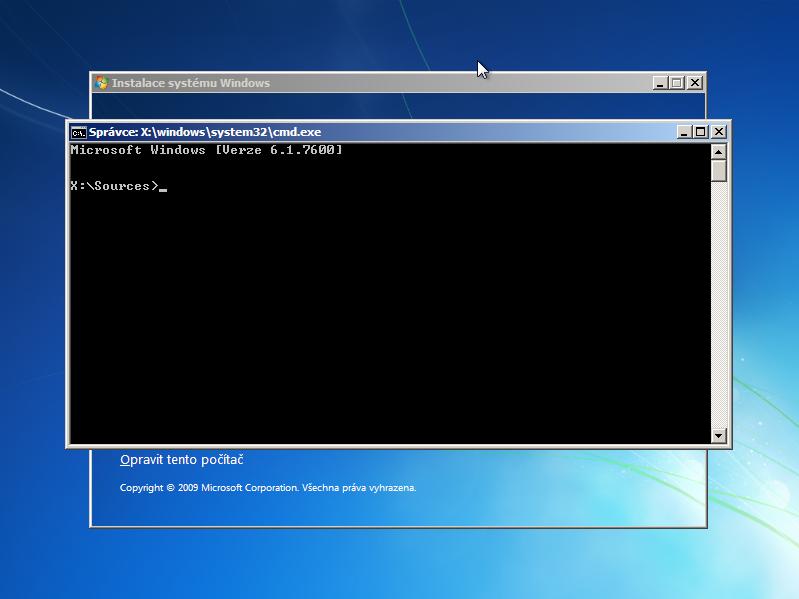Minimize the Instalace systému Windows window
The image size is (799, 599).
pos(660,83)
